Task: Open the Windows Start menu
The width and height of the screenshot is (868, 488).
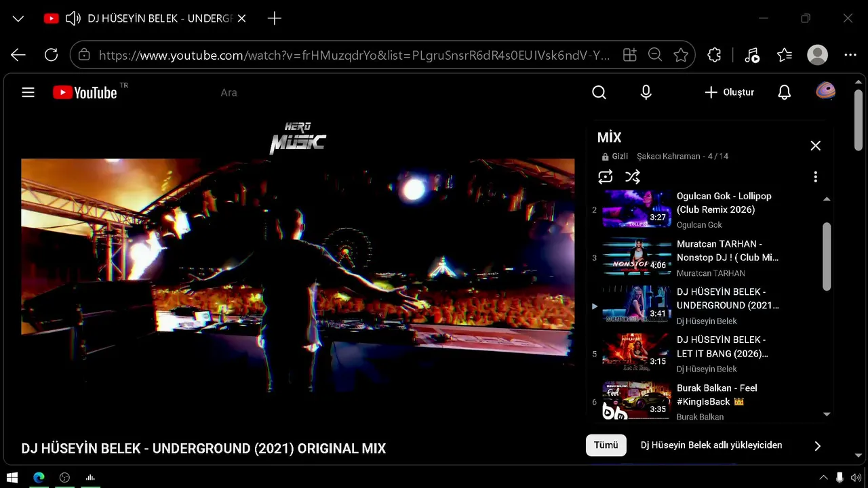Action: [12, 478]
